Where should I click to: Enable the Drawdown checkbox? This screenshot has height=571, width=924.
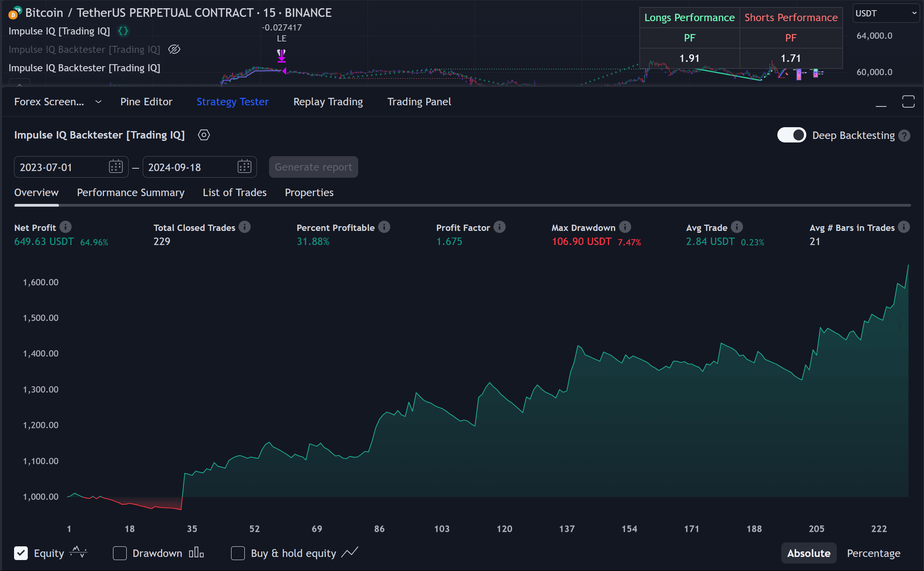point(120,553)
